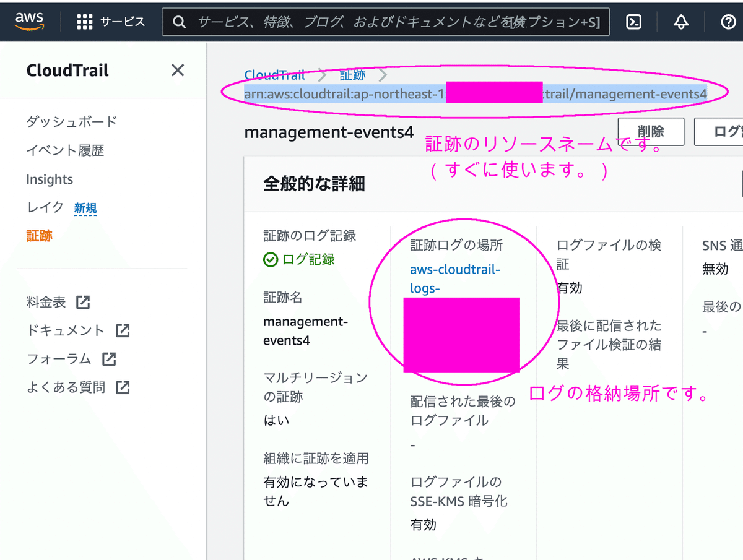Click the 新規 badge next to レイク
This screenshot has height=560, width=743.
(85, 209)
